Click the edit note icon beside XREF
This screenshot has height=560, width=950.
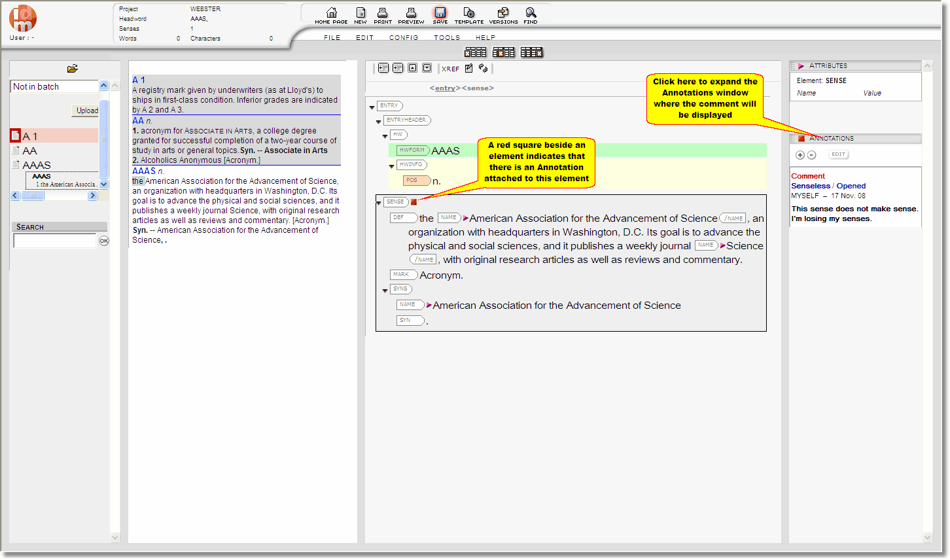click(x=468, y=68)
